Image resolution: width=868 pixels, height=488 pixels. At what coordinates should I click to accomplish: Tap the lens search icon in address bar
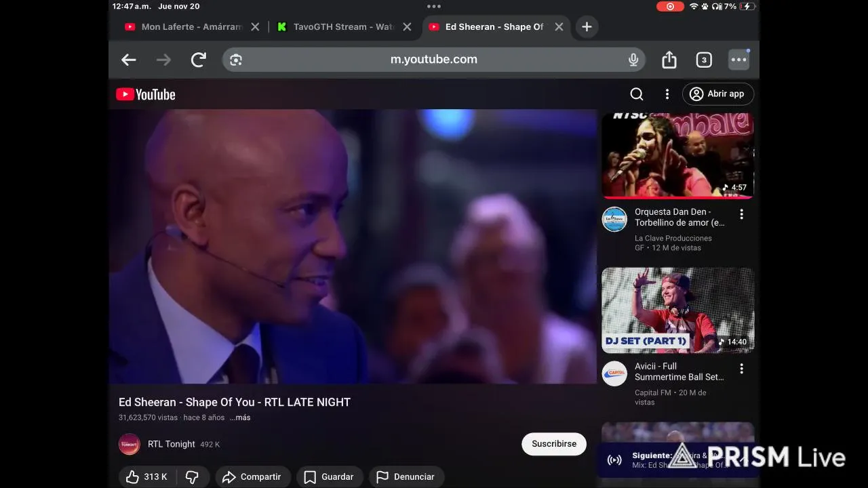(236, 60)
